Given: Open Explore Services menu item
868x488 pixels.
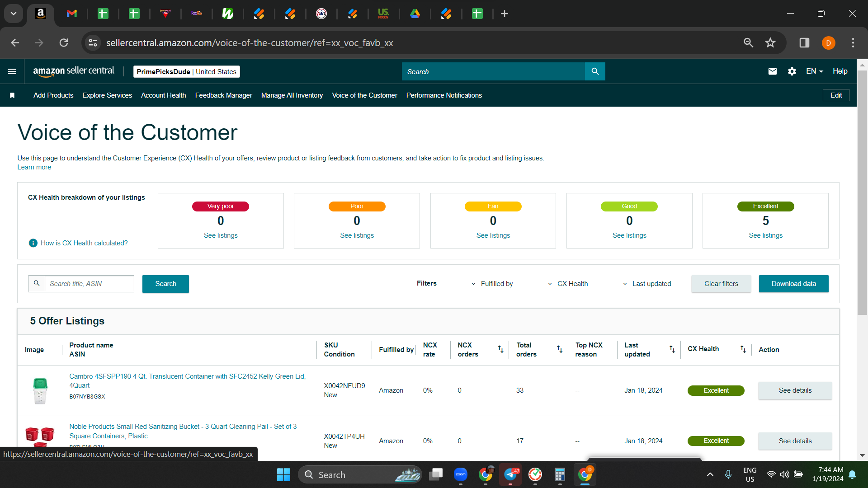Looking at the screenshot, I should point(107,95).
